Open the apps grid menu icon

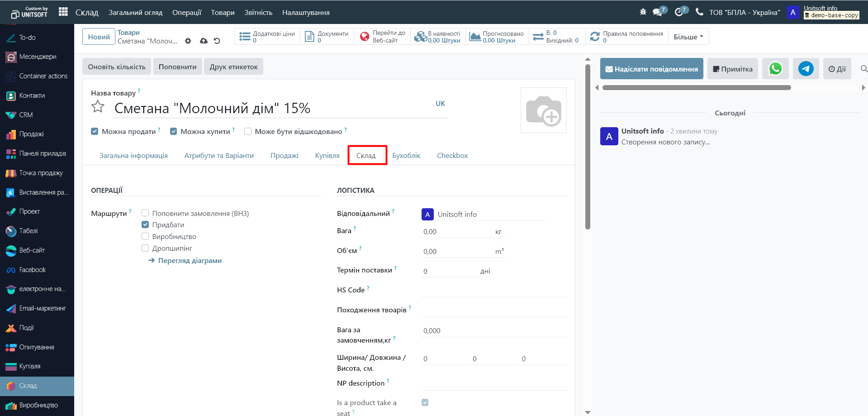coord(63,12)
